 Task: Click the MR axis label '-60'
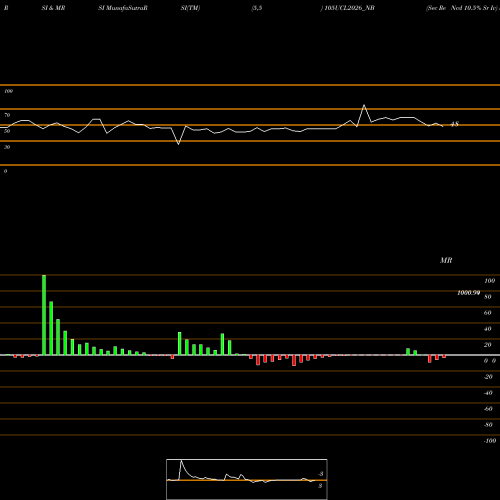tap(488, 409)
